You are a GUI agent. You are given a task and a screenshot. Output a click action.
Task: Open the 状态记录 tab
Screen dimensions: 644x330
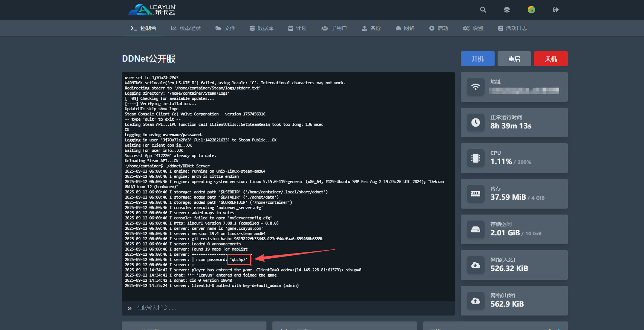[x=186, y=28]
